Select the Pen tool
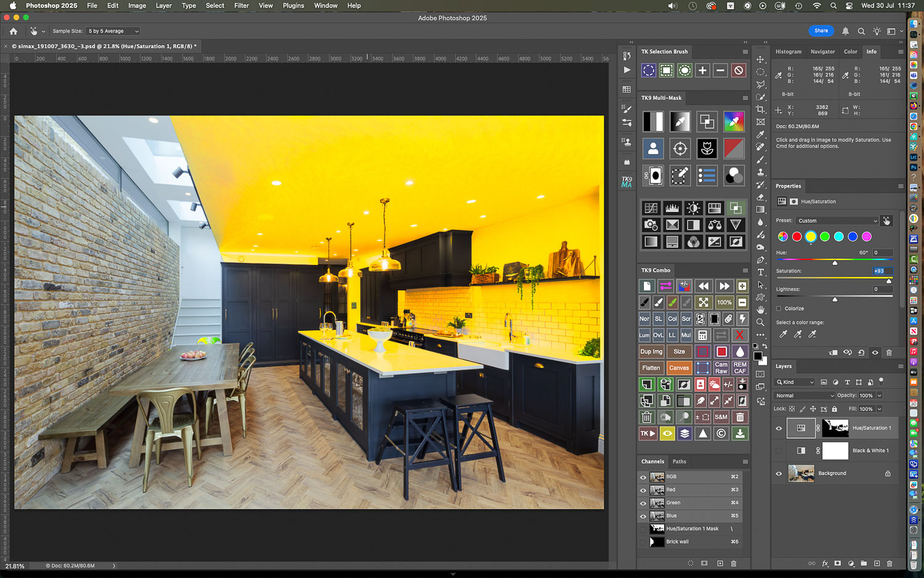Screen dimensions: 924x578 (761, 260)
